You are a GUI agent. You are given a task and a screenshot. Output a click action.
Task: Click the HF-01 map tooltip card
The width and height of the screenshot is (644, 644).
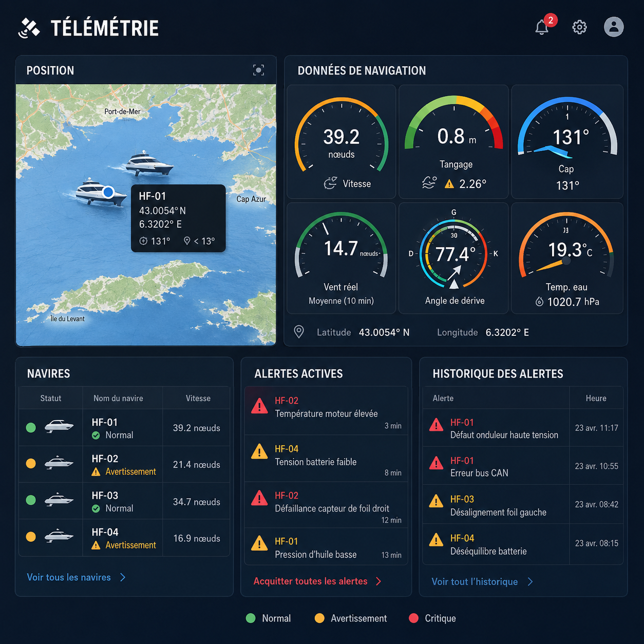[178, 218]
